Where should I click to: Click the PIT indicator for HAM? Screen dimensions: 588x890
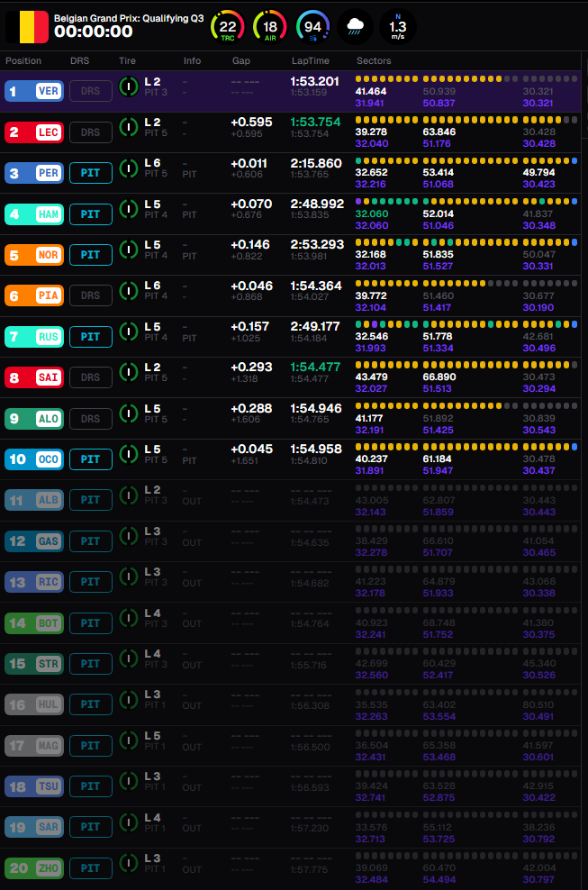tap(91, 214)
